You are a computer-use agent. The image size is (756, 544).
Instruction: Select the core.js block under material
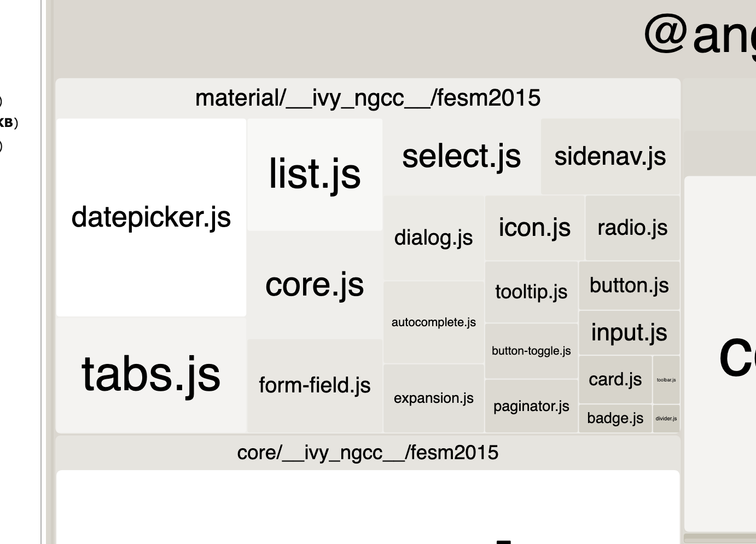click(x=315, y=285)
